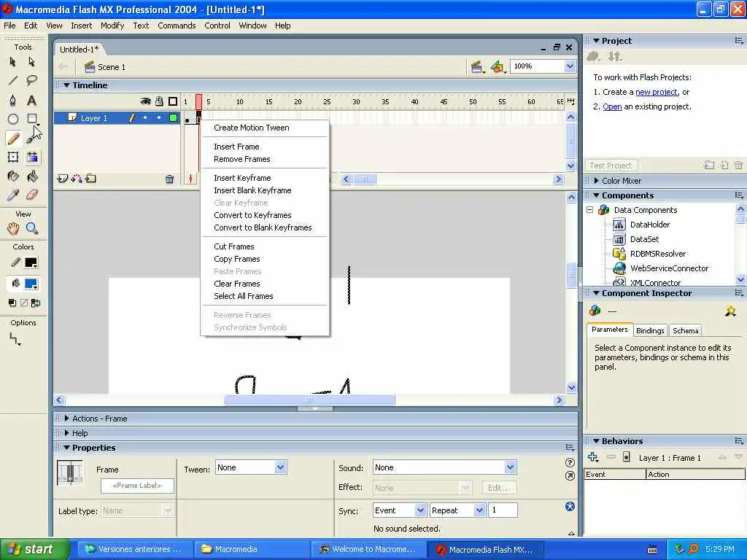Click the sound repeat count field
The height and width of the screenshot is (560, 747).
[503, 510]
